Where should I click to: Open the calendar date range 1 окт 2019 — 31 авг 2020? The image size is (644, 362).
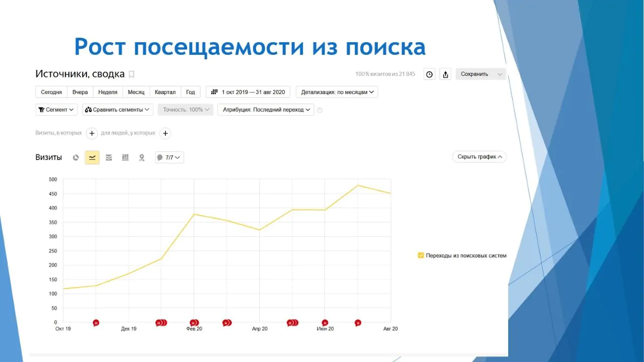tap(248, 92)
